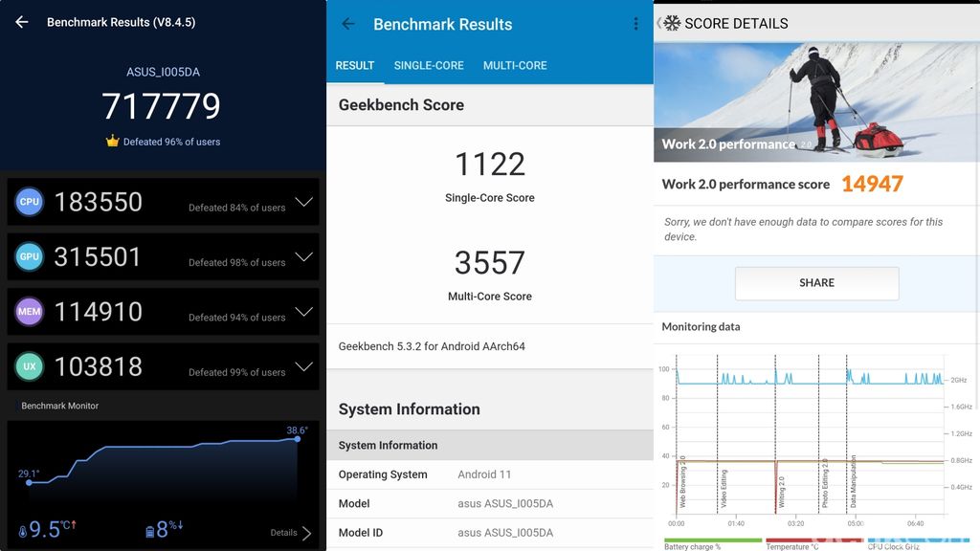The height and width of the screenshot is (551, 980).
Task: Toggle the Battery charge % legend
Action: 712,543
